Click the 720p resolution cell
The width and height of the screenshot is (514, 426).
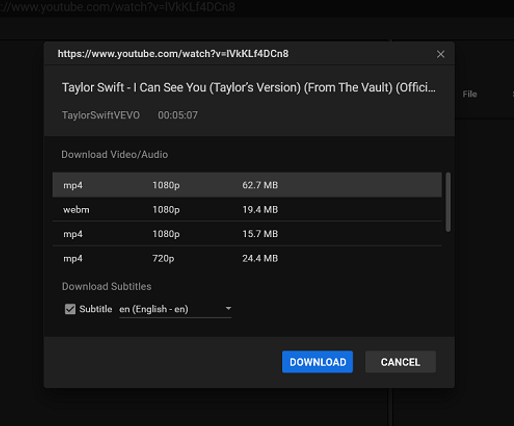163,258
